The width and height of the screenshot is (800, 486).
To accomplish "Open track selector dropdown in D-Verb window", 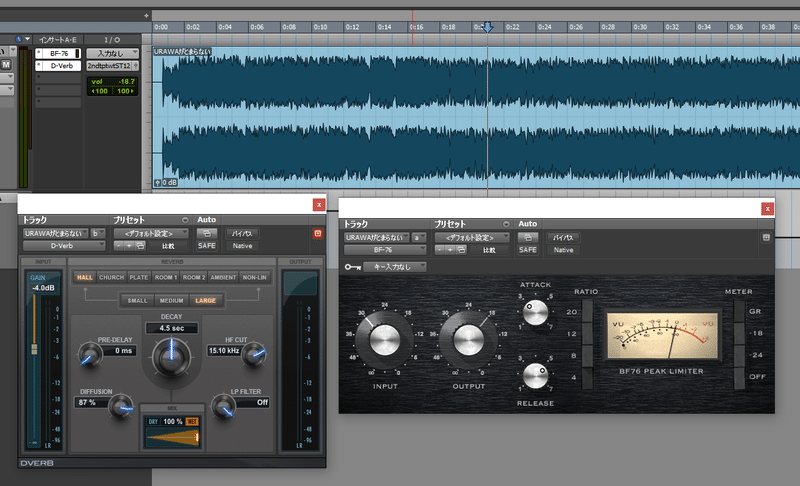I will [x=55, y=234].
